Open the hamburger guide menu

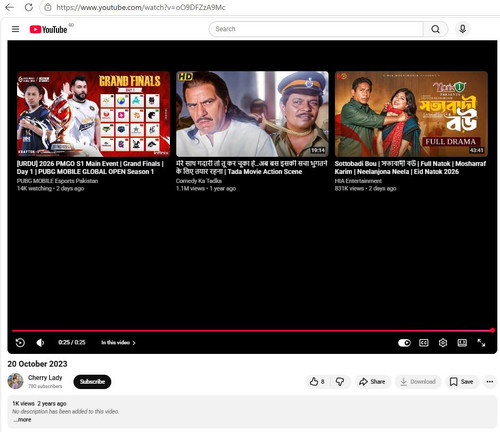point(15,29)
